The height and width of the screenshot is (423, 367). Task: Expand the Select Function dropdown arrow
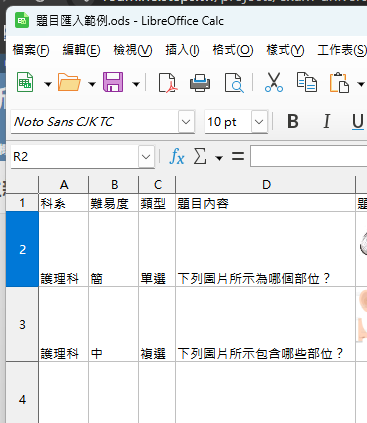pyautogui.click(x=219, y=158)
